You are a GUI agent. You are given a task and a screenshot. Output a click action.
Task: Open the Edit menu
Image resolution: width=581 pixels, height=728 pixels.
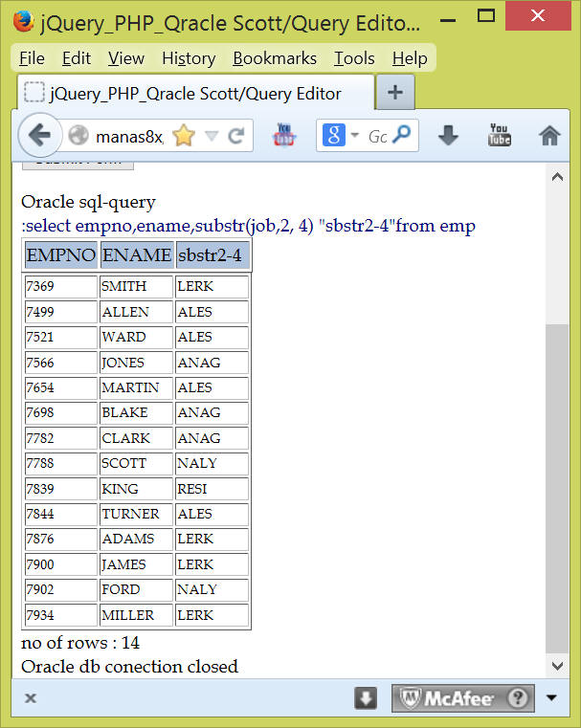pyautogui.click(x=77, y=58)
